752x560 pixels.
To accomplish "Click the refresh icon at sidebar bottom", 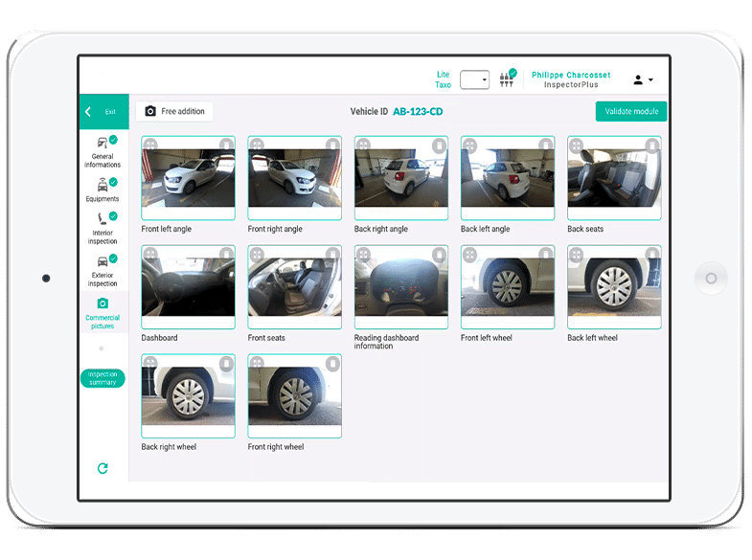I will click(103, 468).
